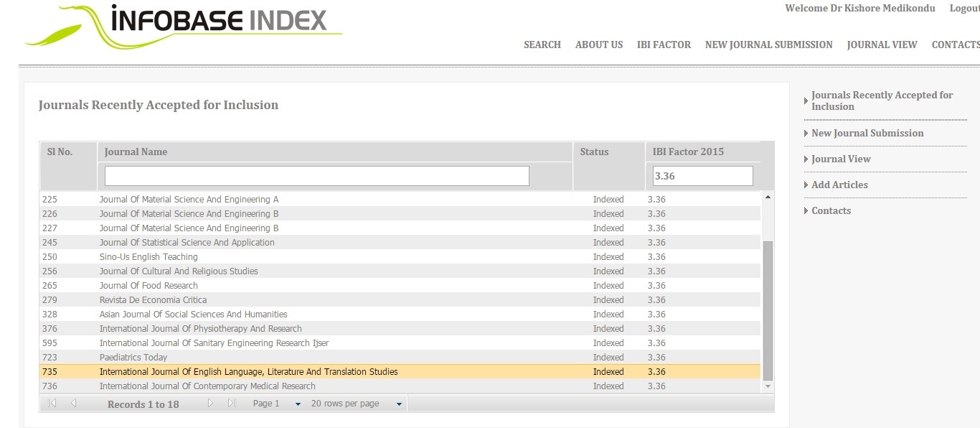Click the Journal Name filter input box

(317, 176)
